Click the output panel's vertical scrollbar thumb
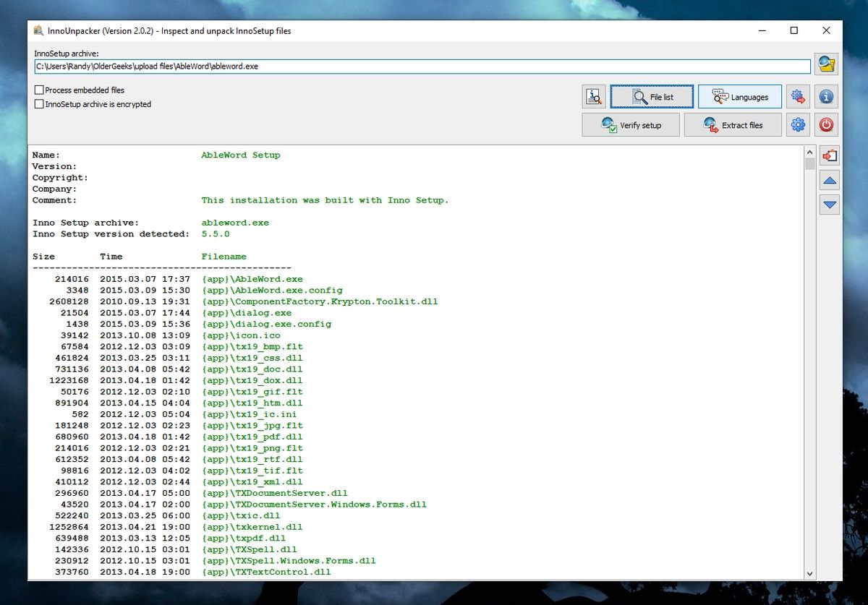This screenshot has height=605, width=868. coord(810,163)
